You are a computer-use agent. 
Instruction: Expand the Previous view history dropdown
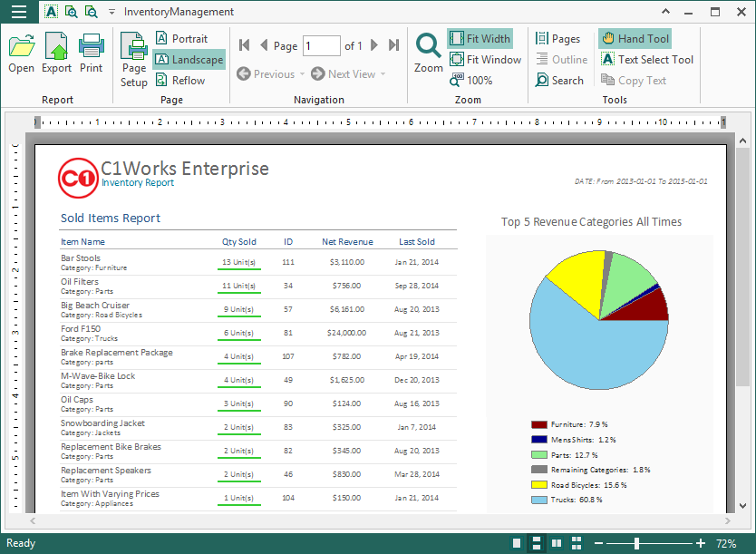point(302,73)
